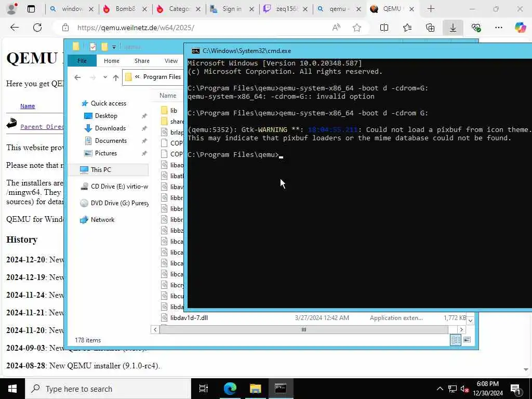
Task: Open Copilot sidebar icon
Action: pyautogui.click(x=520, y=28)
